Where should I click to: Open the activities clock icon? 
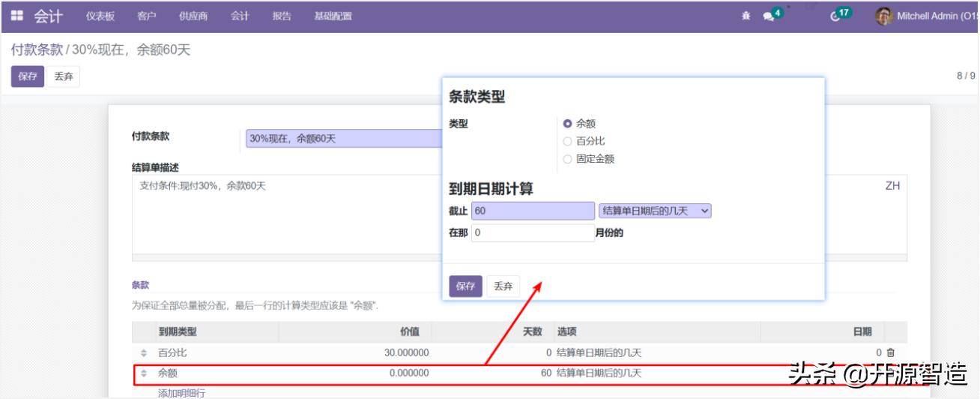coord(835,16)
